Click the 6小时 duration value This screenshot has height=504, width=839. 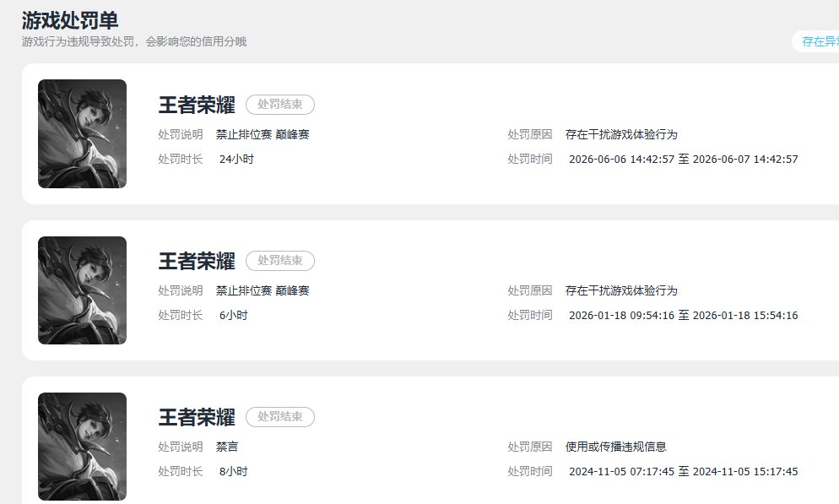tap(234, 315)
